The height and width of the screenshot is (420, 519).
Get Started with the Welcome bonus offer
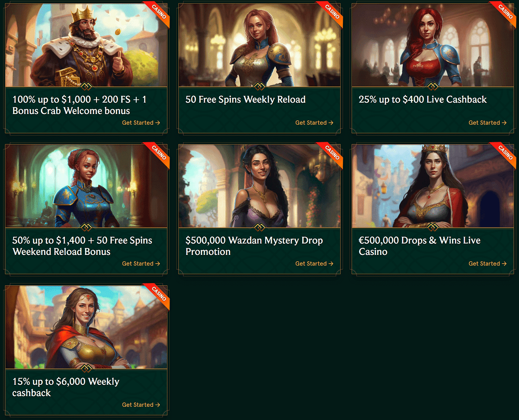[x=141, y=123]
